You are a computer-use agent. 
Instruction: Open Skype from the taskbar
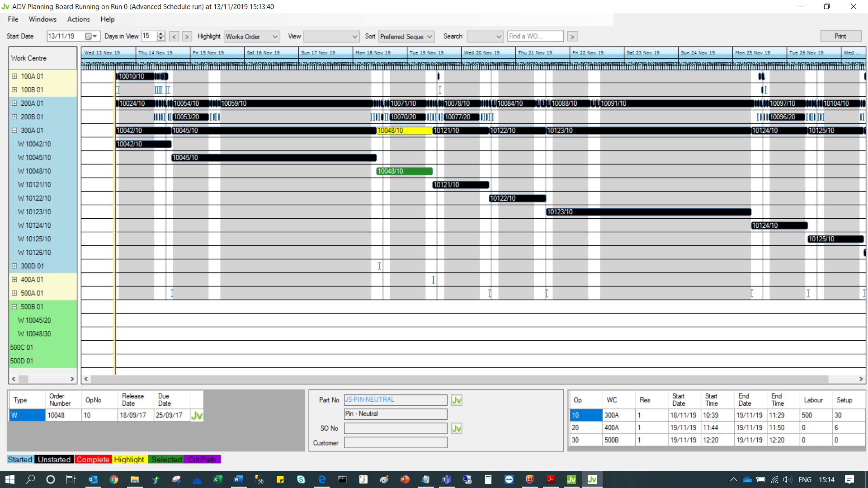click(x=301, y=479)
